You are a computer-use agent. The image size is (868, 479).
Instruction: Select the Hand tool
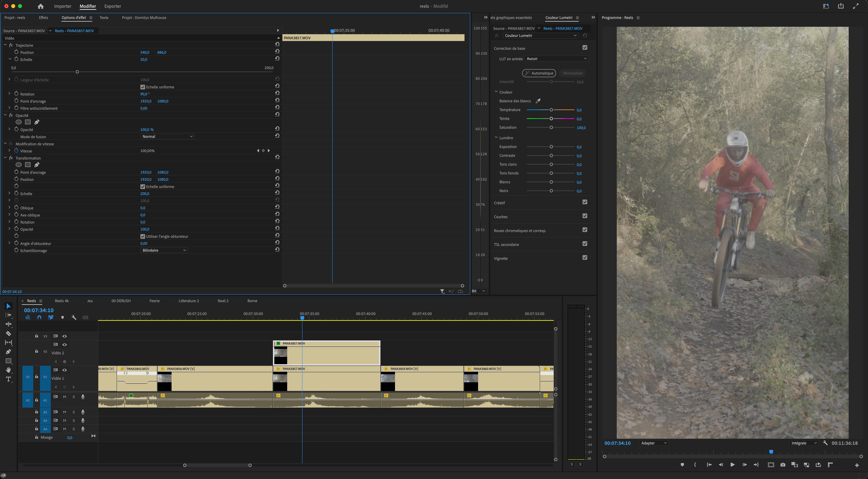coord(8,370)
